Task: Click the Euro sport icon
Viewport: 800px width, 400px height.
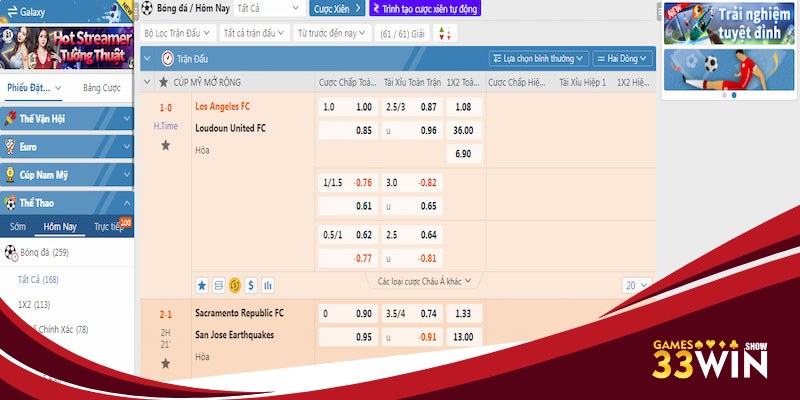Action: [10, 147]
